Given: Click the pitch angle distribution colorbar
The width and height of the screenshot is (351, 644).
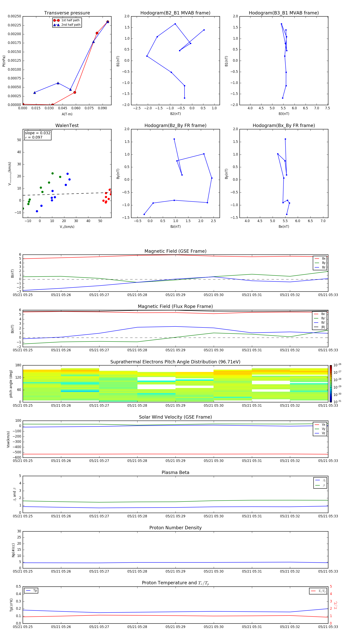Looking at the screenshot, I should 331,383.
